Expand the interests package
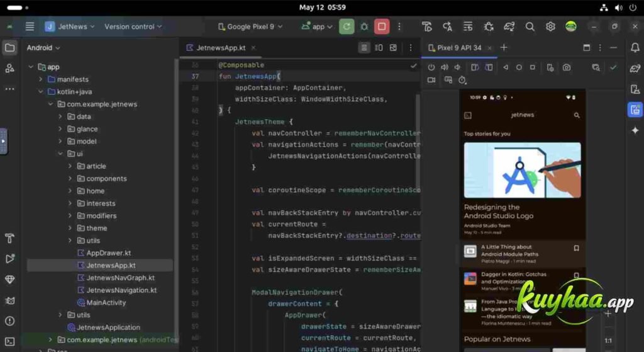Viewport: 644px width, 352px height. [70, 203]
